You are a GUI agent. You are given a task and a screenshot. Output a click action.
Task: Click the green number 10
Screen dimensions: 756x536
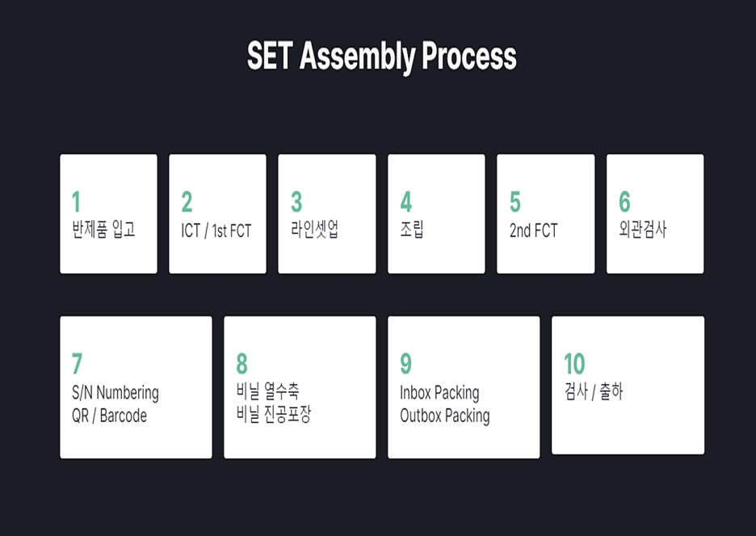pyautogui.click(x=575, y=364)
